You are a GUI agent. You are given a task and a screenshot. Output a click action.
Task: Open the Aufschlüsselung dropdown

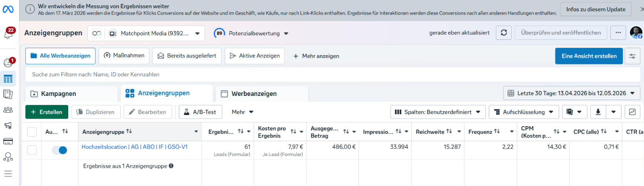tap(524, 112)
